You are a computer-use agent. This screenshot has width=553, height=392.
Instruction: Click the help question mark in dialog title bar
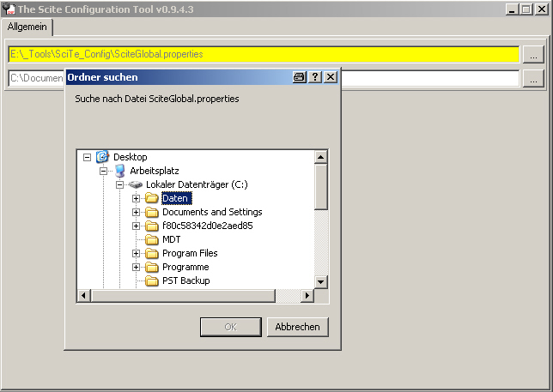pyautogui.click(x=315, y=77)
